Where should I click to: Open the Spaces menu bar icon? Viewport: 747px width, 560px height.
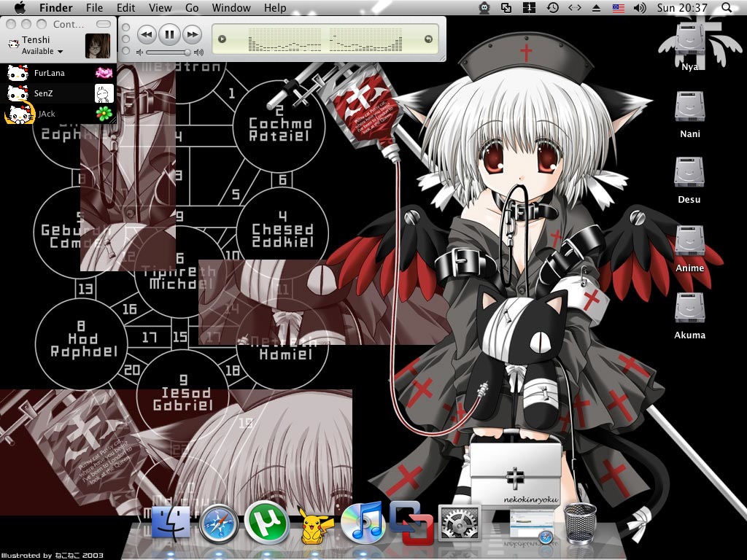[530, 7]
